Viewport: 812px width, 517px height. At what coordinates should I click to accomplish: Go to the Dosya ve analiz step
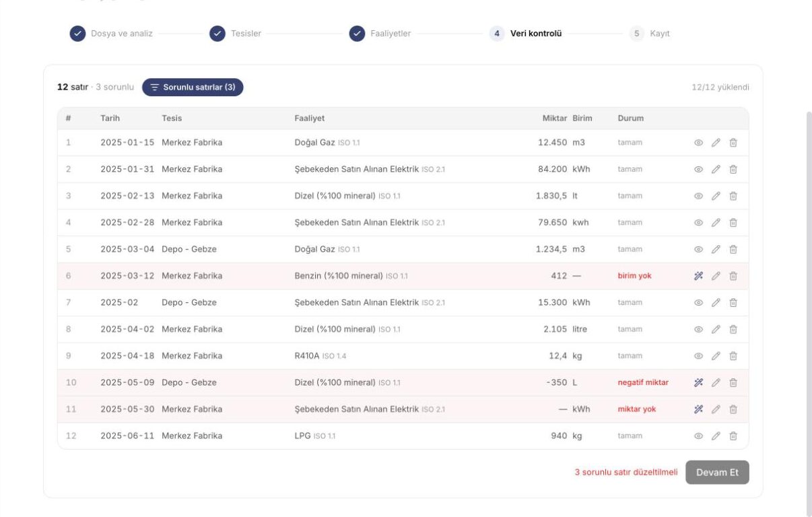point(112,34)
